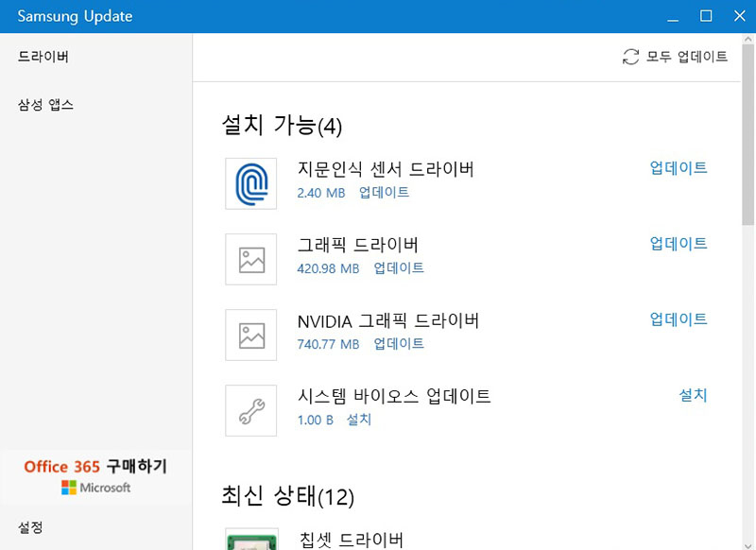Click 업데이트 label beside 2.40 MB

tap(384, 193)
